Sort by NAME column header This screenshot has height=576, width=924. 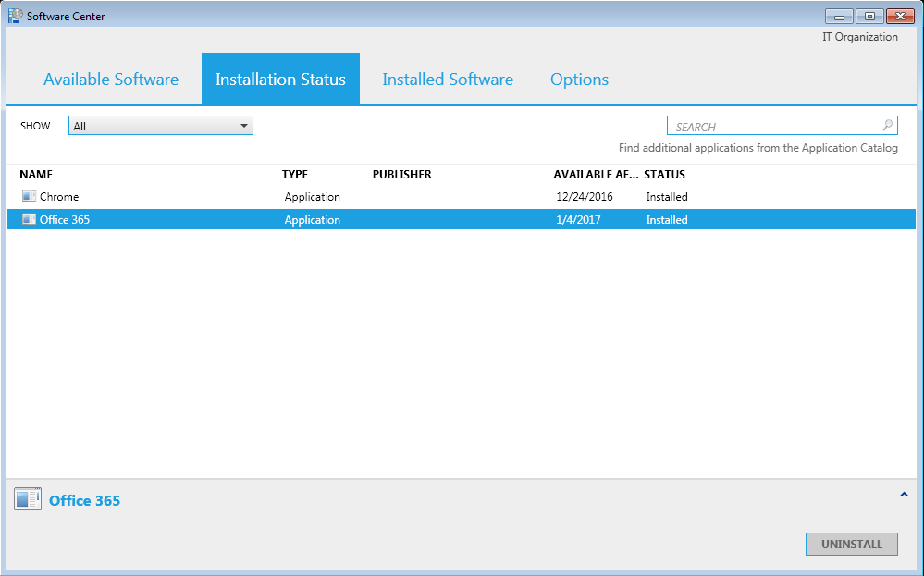coord(36,175)
